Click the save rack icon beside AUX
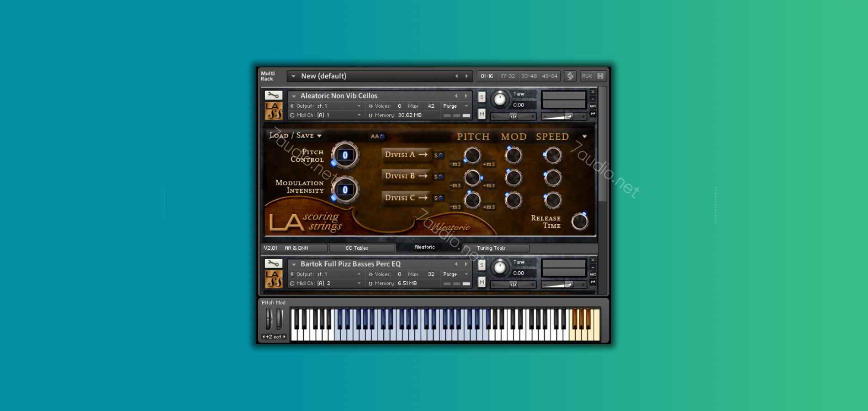 point(600,76)
